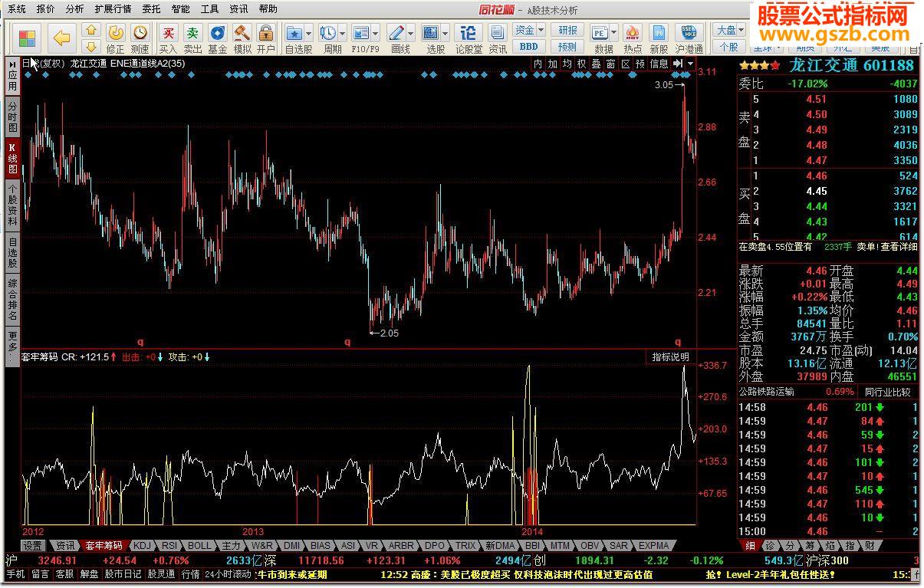Viewport: 924px width, 588px height.
Task: Select the 画线 line drawing tool
Action: pos(396,38)
